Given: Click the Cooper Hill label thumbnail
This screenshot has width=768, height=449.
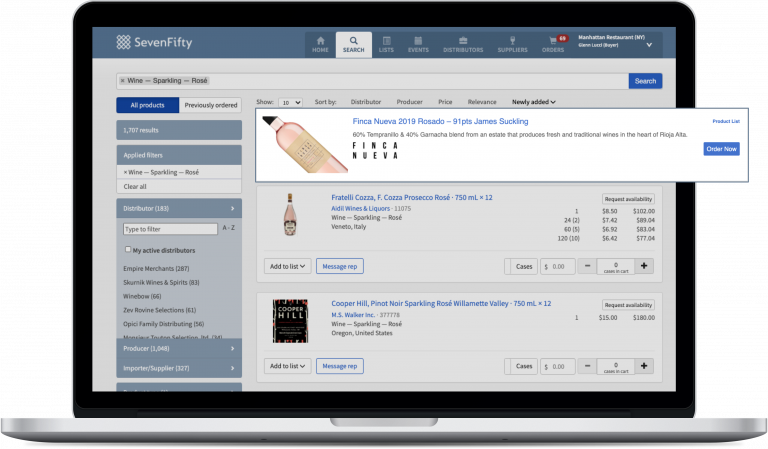Looking at the screenshot, I should pos(290,321).
